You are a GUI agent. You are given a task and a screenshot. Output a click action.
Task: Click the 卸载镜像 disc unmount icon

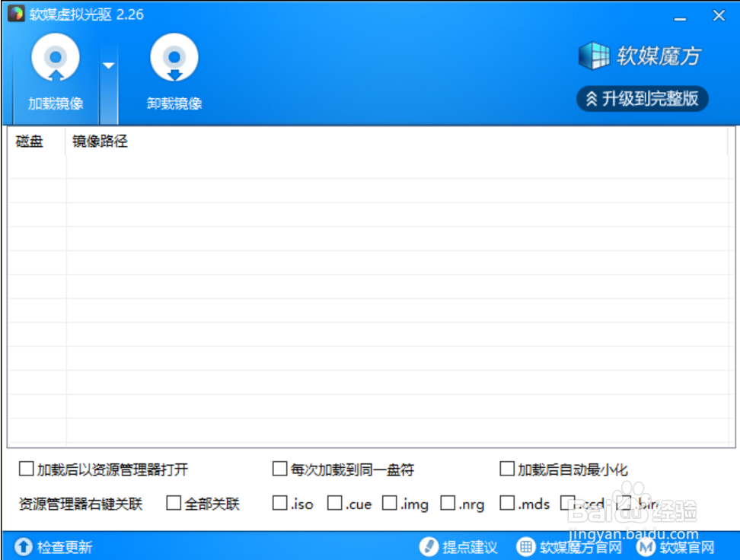point(175,57)
